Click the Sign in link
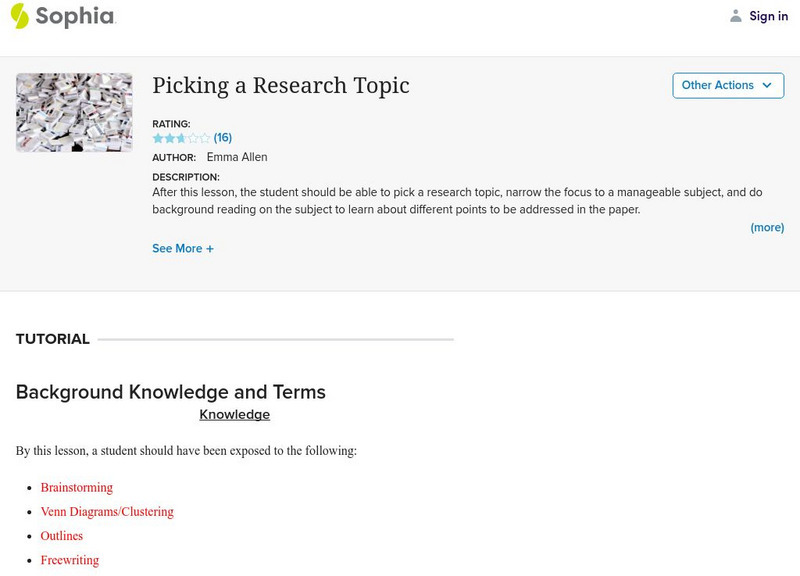The image size is (800, 576). coord(768,16)
